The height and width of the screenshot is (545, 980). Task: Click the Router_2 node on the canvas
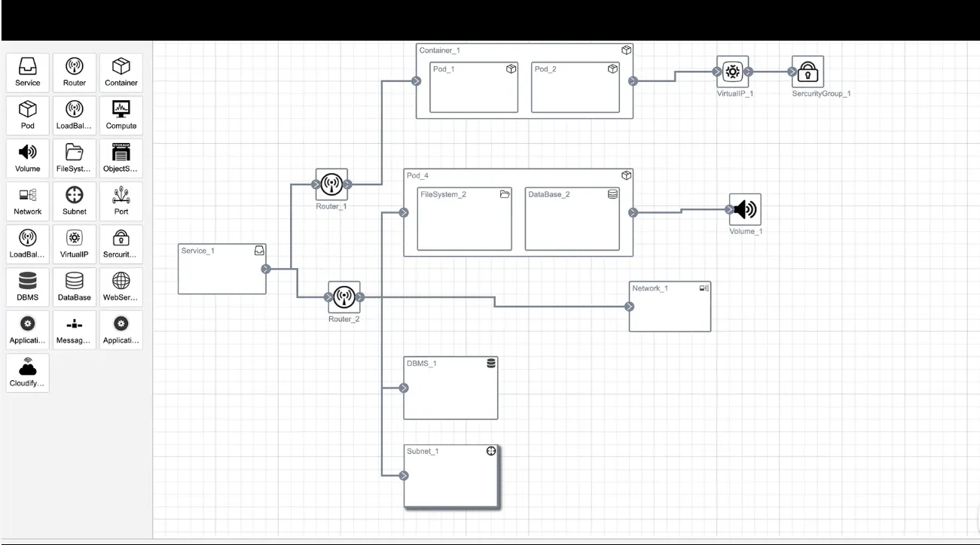pos(344,297)
